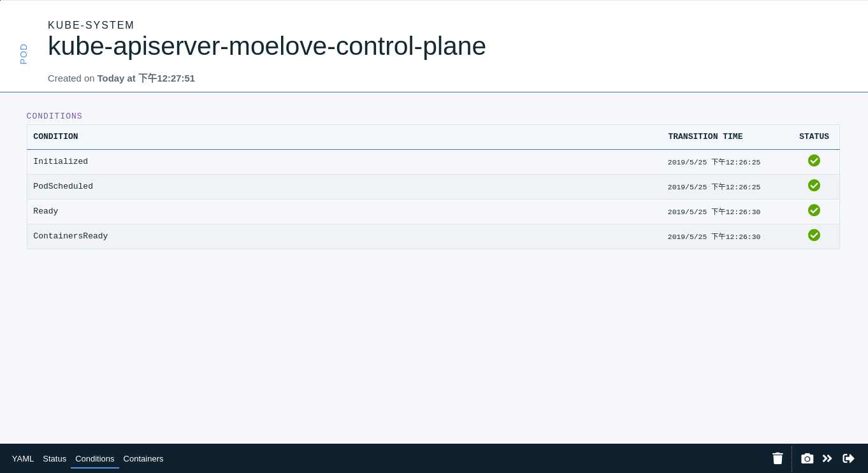This screenshot has height=473, width=868.
Task: Click the pod title kube-apiserver-moelove-control-plane
Action: (x=266, y=46)
